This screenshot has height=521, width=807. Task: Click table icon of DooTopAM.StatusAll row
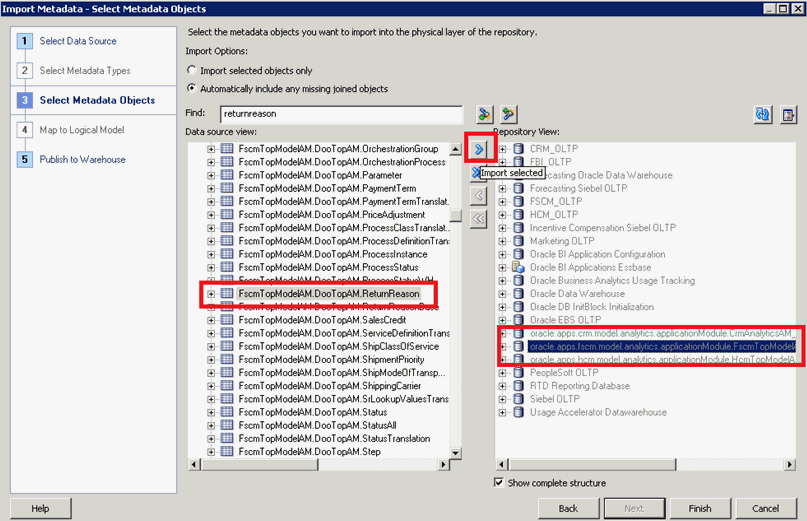[x=227, y=425]
